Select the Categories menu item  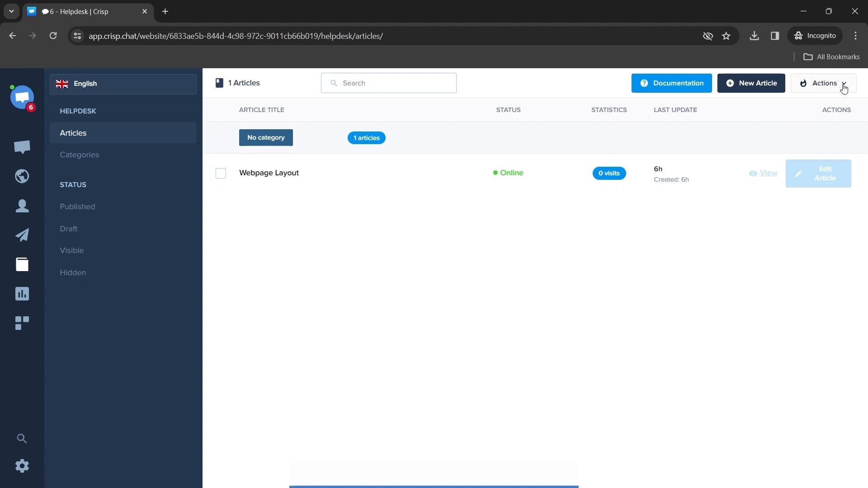[79, 155]
